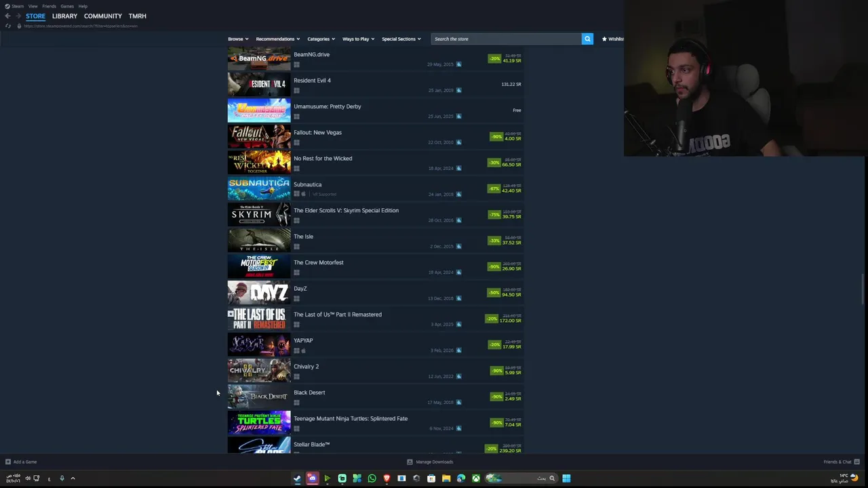Click the Steam icon in the taskbar

[x=297, y=479]
